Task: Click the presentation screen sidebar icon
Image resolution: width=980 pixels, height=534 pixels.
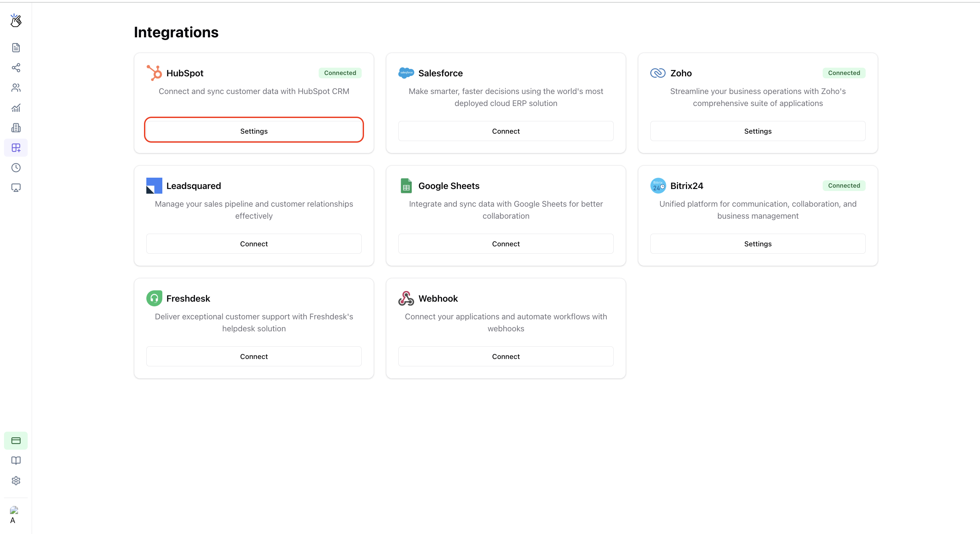Action: pyautogui.click(x=16, y=188)
